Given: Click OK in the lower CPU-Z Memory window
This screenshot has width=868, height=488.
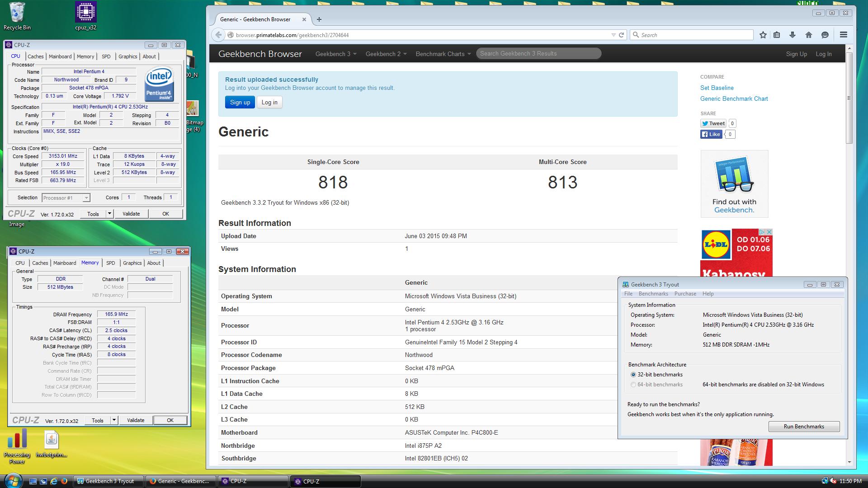Looking at the screenshot, I should click(x=170, y=420).
